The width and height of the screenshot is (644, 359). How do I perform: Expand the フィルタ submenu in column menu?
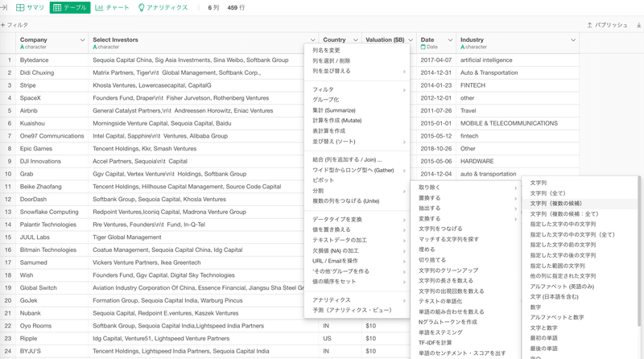tap(357, 89)
